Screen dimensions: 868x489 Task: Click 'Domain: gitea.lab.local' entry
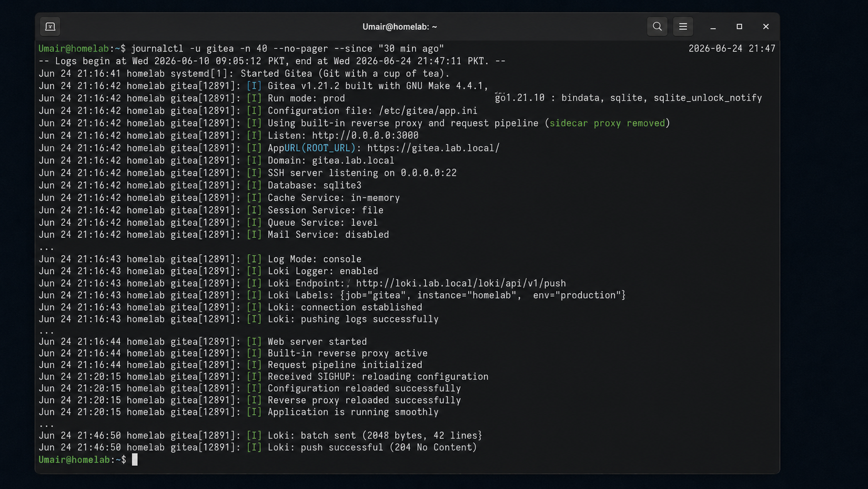(x=331, y=161)
